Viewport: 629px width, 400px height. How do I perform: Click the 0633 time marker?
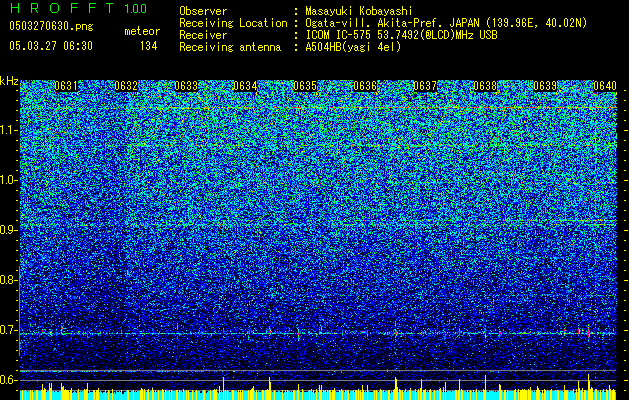coord(186,86)
